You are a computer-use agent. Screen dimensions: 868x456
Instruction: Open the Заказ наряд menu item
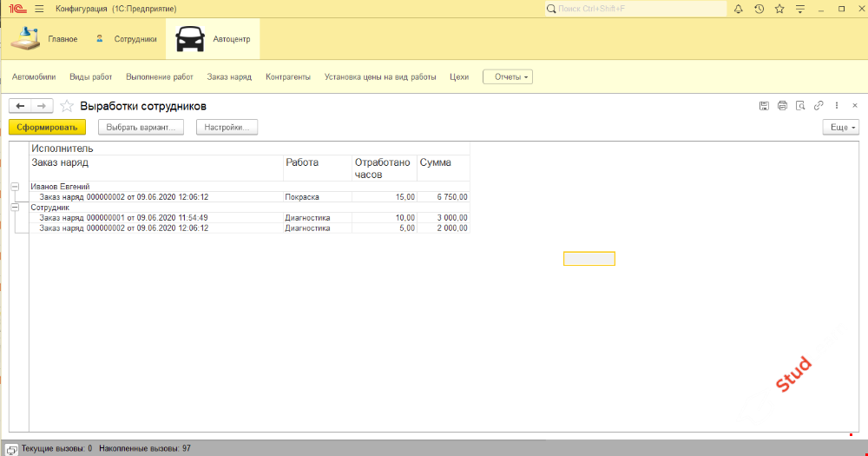(229, 76)
